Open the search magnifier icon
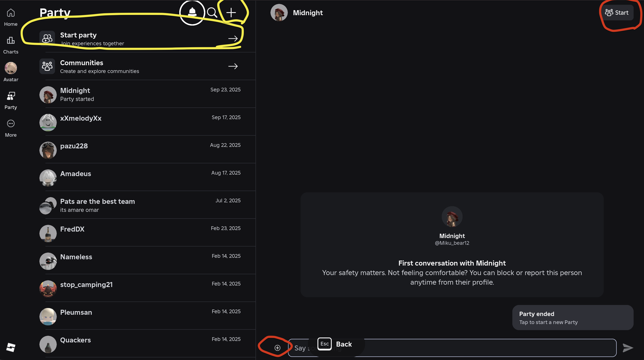 coord(212,13)
